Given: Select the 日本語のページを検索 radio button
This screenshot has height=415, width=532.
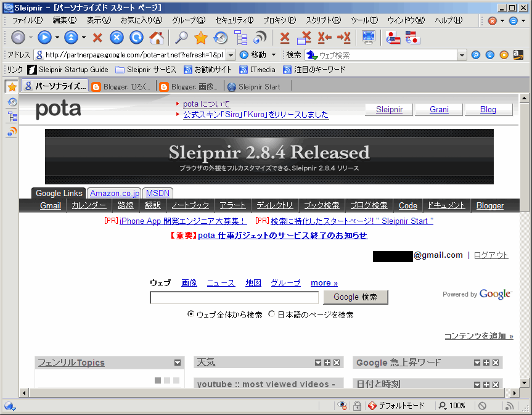Looking at the screenshot, I should click(x=271, y=314).
